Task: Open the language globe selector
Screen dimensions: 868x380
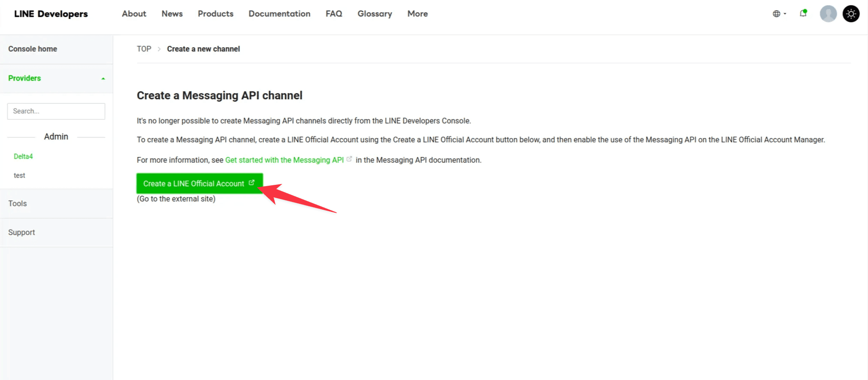Action: coord(779,14)
